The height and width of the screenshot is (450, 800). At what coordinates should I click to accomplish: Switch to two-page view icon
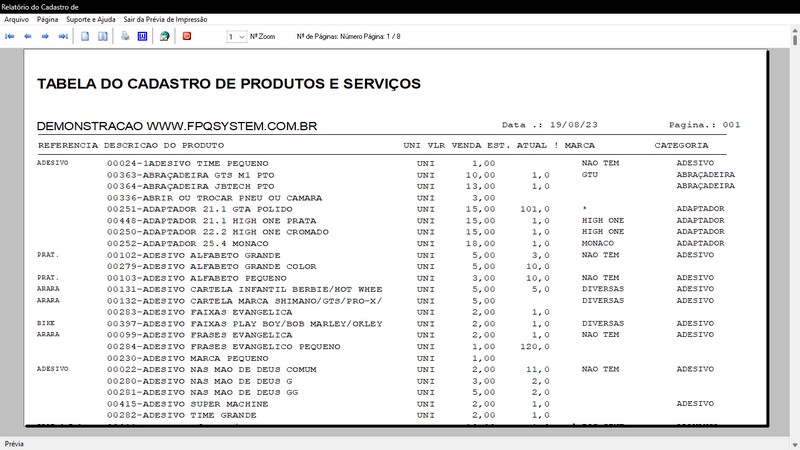pos(102,36)
